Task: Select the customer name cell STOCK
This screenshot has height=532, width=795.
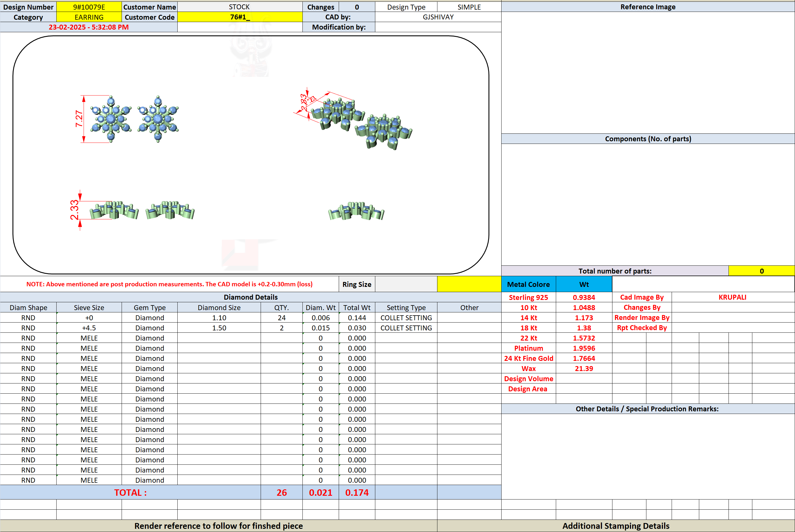Action: point(240,7)
